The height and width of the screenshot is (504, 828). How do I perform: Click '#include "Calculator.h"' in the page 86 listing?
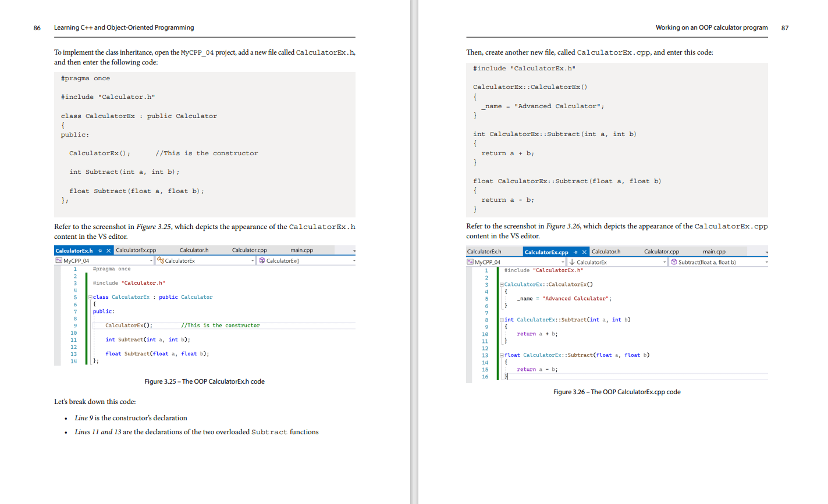(x=108, y=97)
